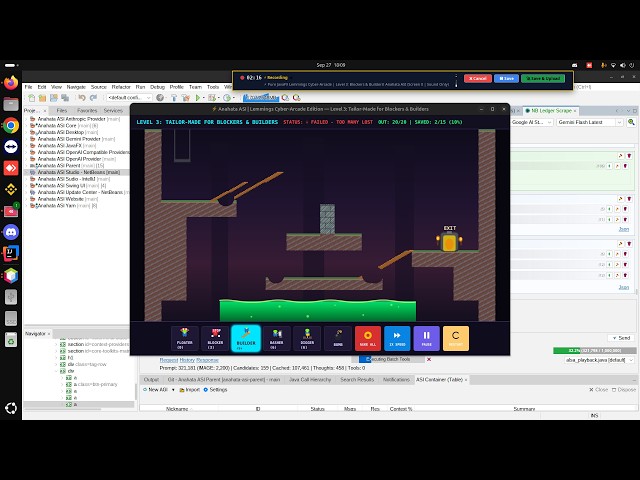Viewport: 640px width, 480px height.
Task: Click the Send button
Action: [x=621, y=338]
